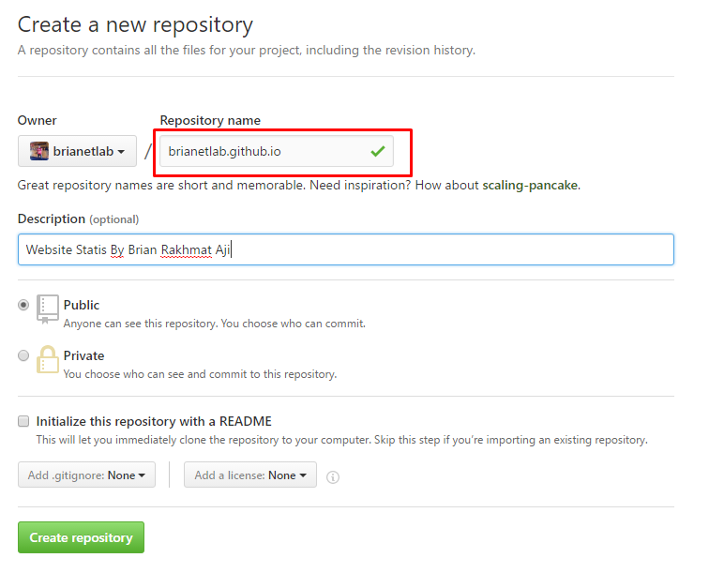The image size is (709, 588).
Task: Focus the Repository name input field
Action: (x=277, y=151)
